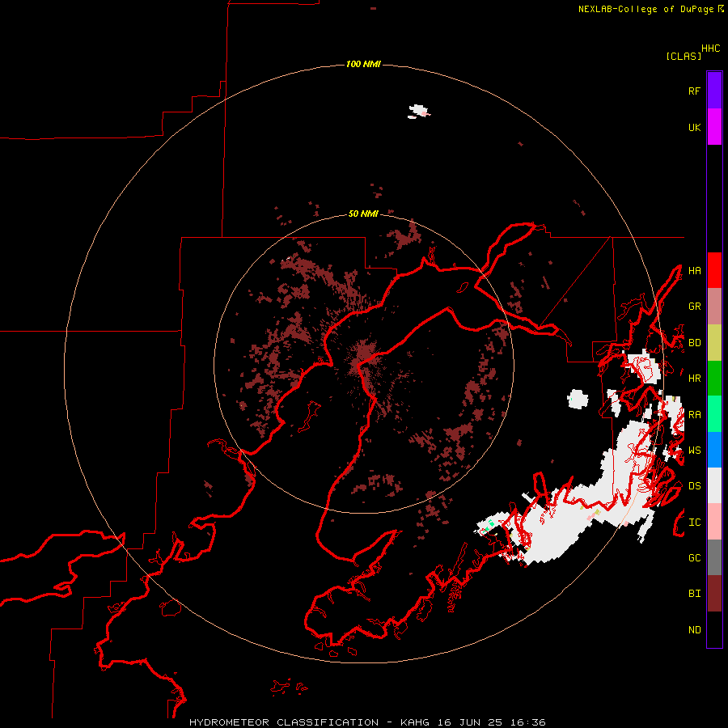Screen dimensions: 728x728
Task: Click the purple RF legend swatch
Action: (x=714, y=91)
